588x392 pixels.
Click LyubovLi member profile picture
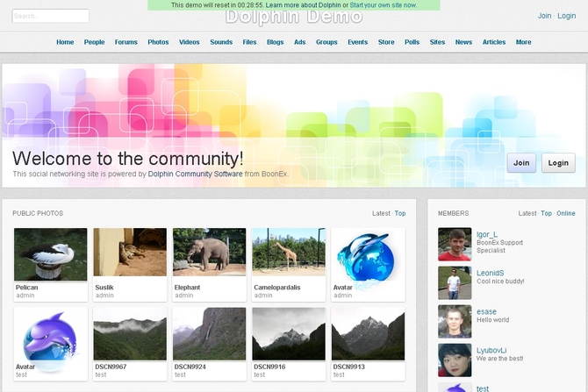pos(455,360)
